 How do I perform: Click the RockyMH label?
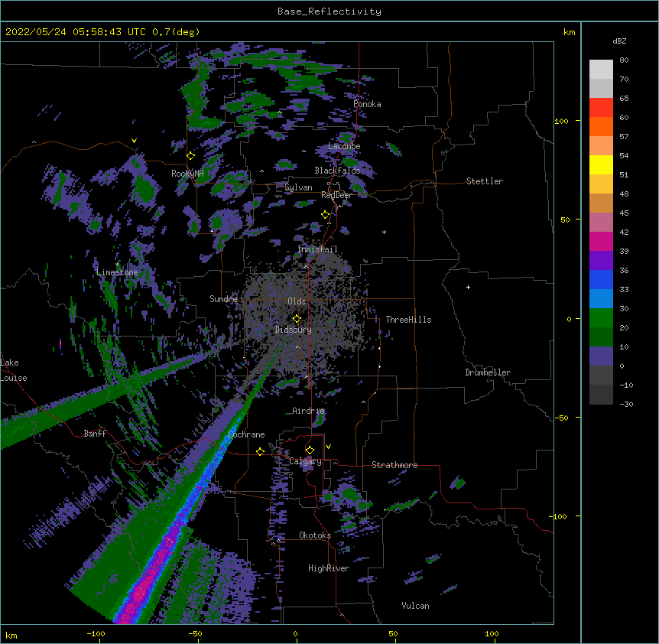point(187,174)
